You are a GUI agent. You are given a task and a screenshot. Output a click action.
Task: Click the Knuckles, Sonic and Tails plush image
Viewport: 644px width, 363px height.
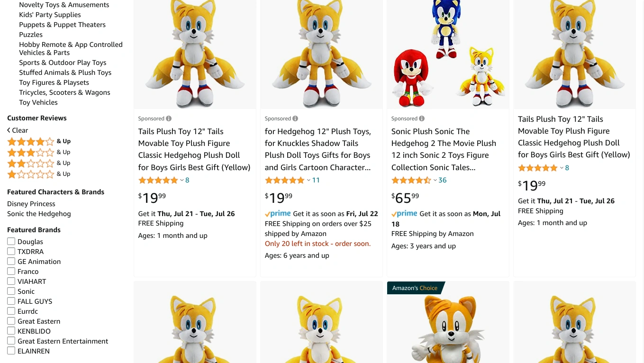pyautogui.click(x=448, y=54)
